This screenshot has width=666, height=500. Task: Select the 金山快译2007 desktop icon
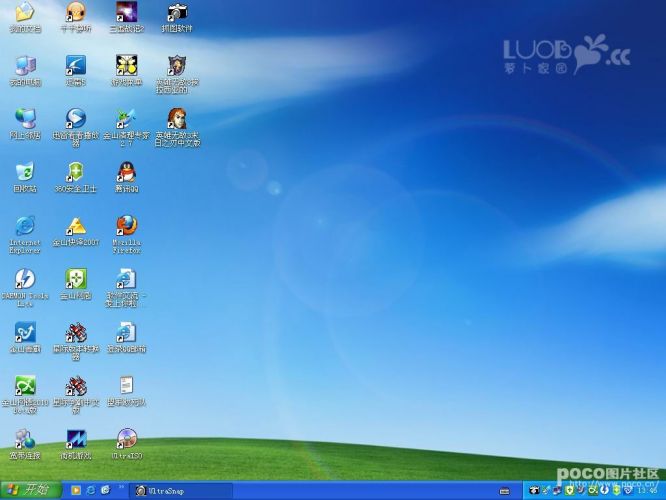point(75,226)
